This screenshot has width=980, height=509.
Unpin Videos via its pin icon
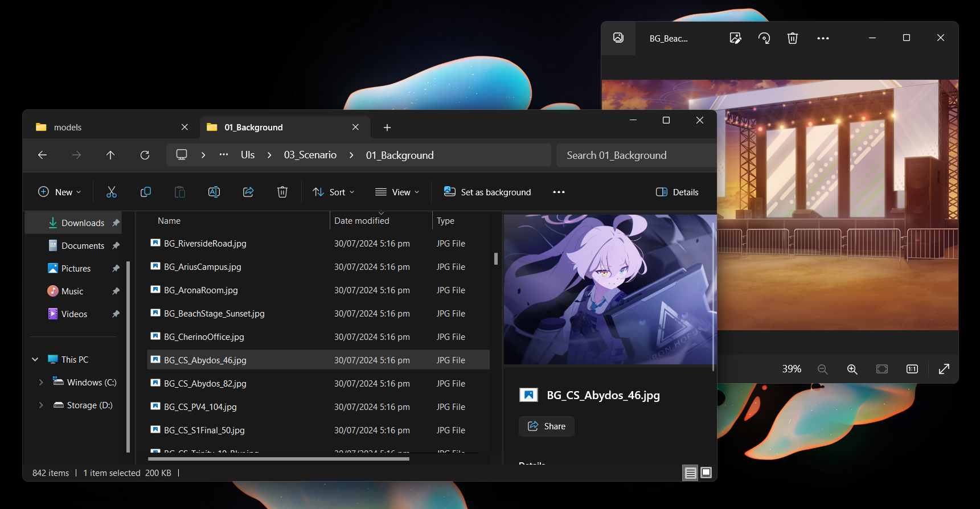(116, 314)
